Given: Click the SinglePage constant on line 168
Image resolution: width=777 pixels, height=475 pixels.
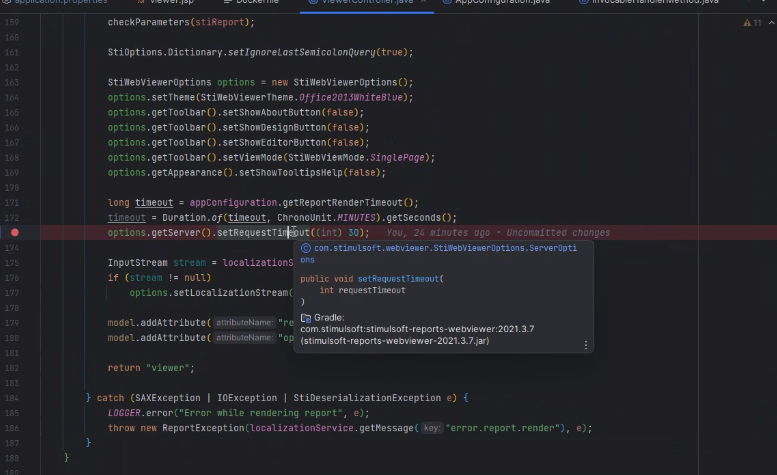Looking at the screenshot, I should tap(397, 158).
